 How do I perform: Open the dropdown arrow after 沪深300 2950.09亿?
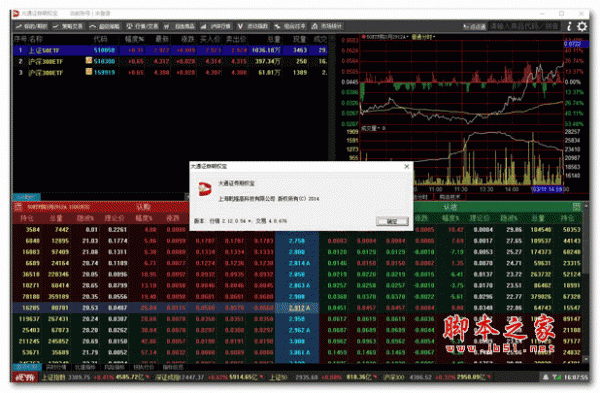489,378
